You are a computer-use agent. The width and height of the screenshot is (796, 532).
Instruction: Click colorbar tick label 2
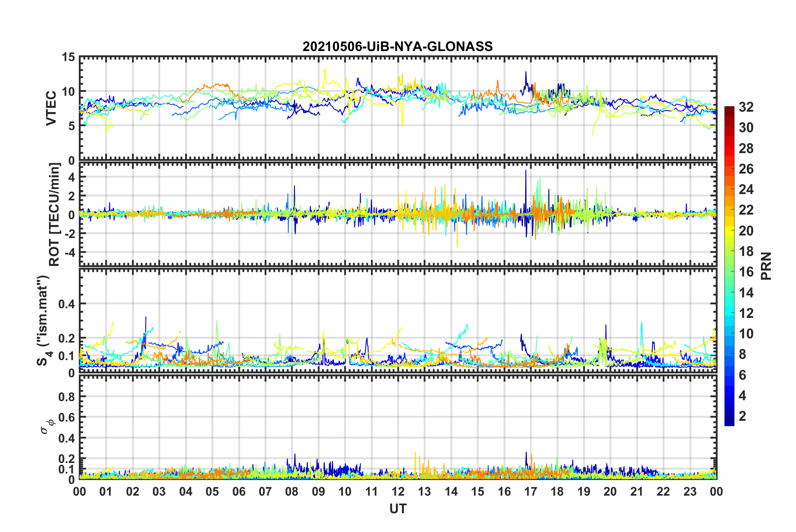coord(742,416)
